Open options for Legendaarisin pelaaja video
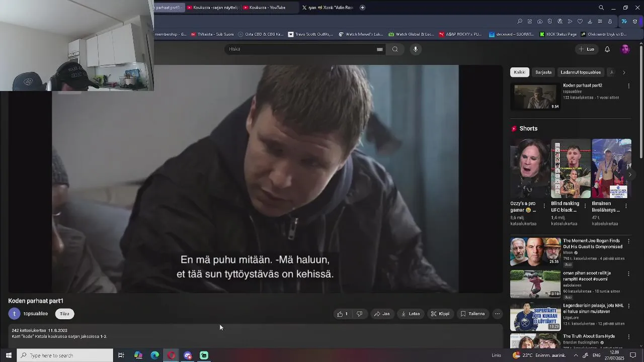 tap(628, 306)
